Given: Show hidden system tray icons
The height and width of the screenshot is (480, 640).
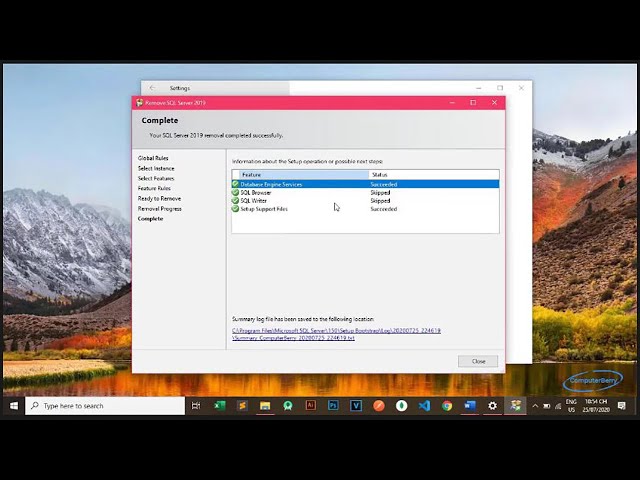Looking at the screenshot, I should point(535,406).
